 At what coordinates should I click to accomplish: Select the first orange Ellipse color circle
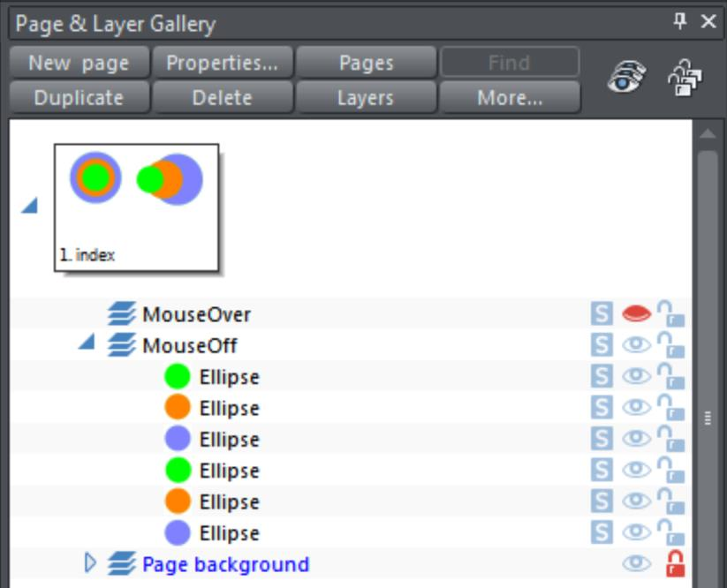click(x=178, y=407)
